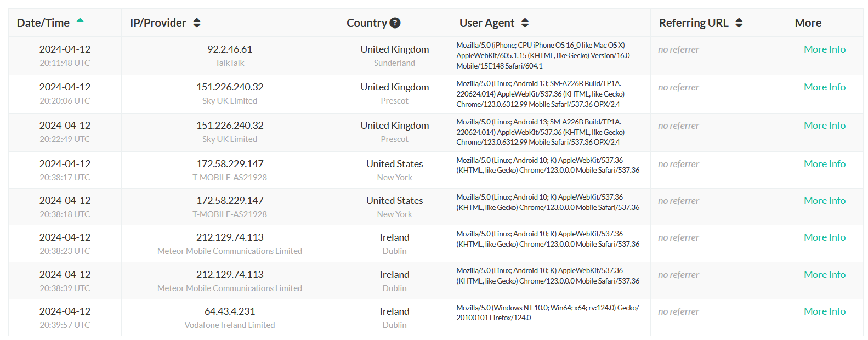The height and width of the screenshot is (340, 868).
Task: Click the Date/Time column header
Action: (43, 23)
